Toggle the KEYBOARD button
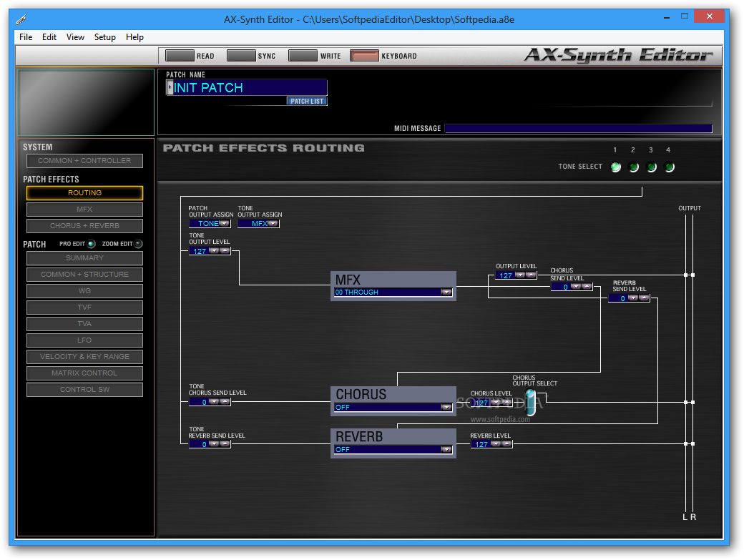 364,56
